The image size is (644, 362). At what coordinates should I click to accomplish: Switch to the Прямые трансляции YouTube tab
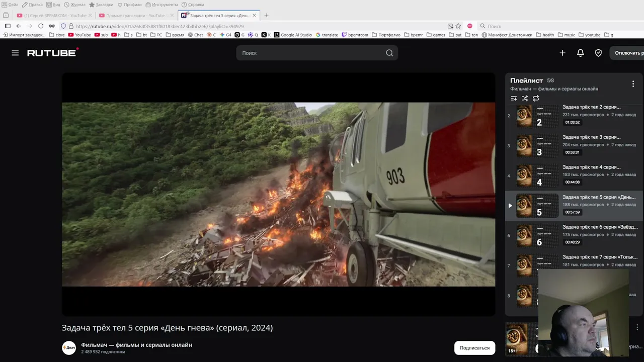(136, 15)
